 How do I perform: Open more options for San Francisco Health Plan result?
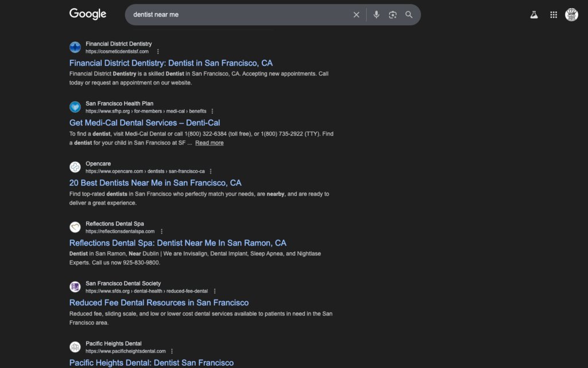click(212, 112)
